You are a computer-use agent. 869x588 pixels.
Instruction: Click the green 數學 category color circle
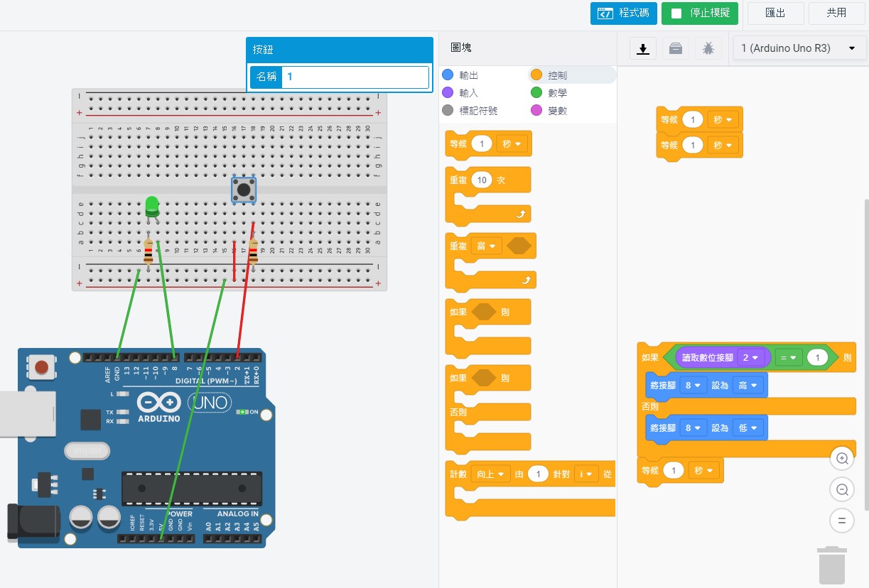(536, 93)
